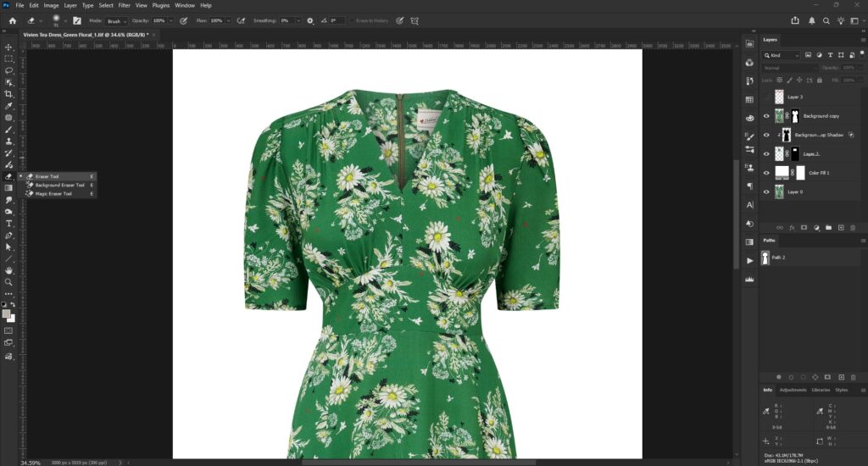This screenshot has width=868, height=466.
Task: Select the Gradient tool
Action: tap(8, 188)
